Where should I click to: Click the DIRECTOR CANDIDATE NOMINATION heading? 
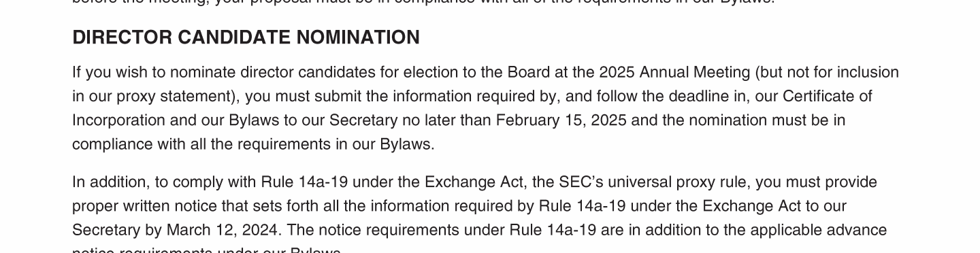[x=246, y=37]
